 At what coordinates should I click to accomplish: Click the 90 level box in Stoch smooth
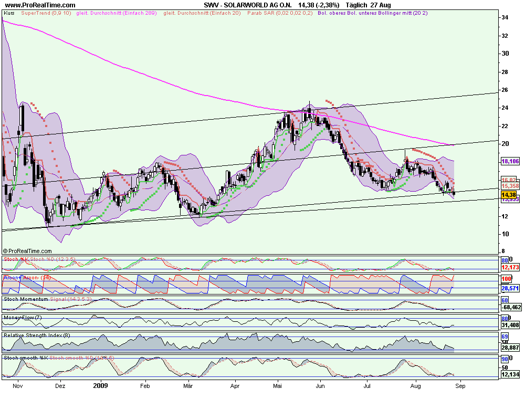(x=505, y=359)
